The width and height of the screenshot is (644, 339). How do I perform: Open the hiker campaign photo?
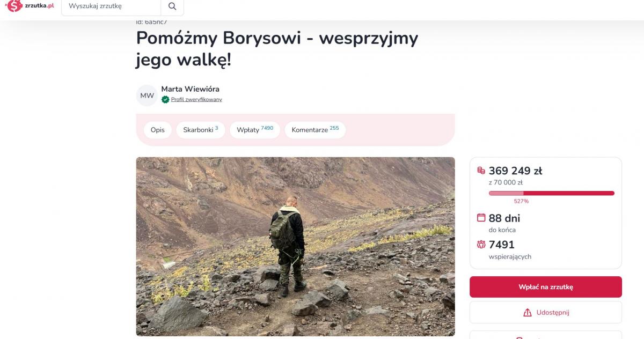pyautogui.click(x=295, y=246)
